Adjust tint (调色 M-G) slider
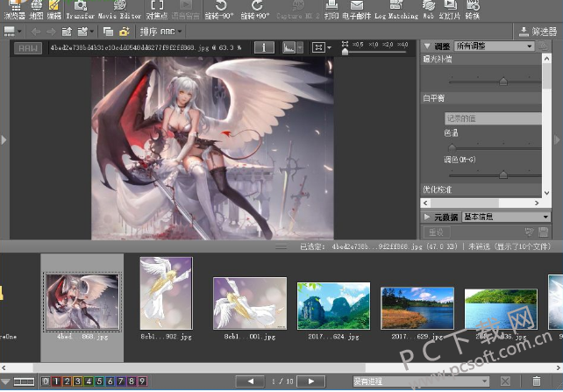This screenshot has height=392, width=563. [503, 175]
